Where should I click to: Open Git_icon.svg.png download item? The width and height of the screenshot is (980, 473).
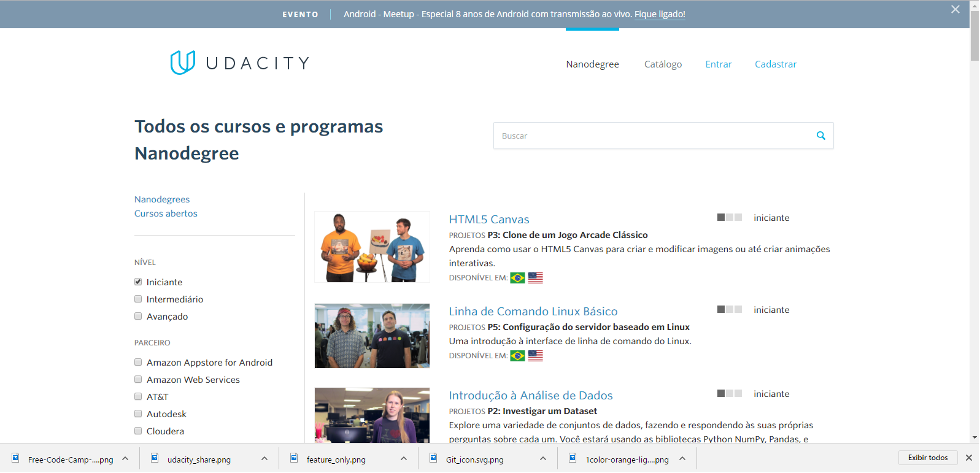pyautogui.click(x=474, y=460)
